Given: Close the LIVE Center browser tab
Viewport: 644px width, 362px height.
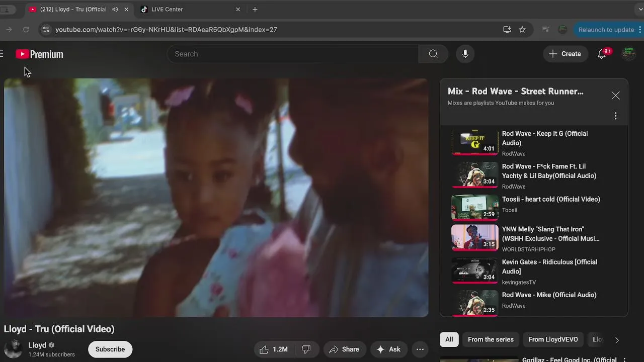Looking at the screenshot, I should pos(238,9).
